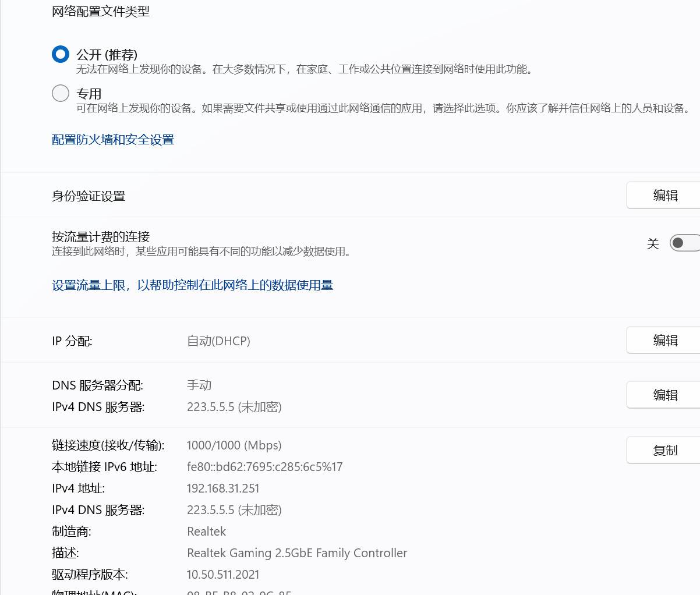Screen dimensions: 700x595
Task: Click 编辑 for DNS 服务器分配
Action: [664, 395]
